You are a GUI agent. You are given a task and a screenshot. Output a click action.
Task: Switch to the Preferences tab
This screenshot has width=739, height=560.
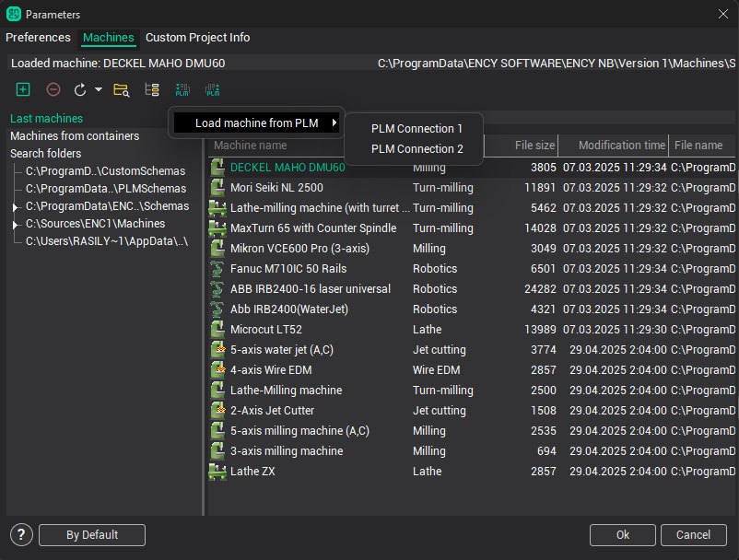[x=39, y=38]
